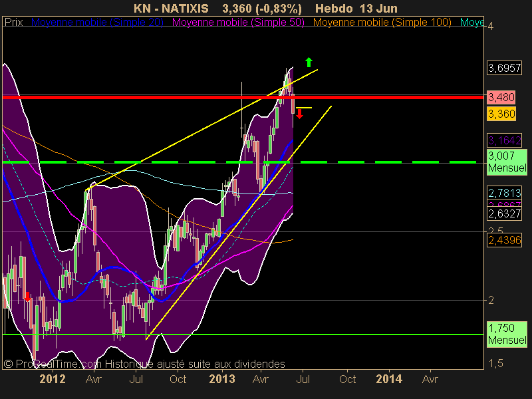Click the 1,750 Mensuel level label

pos(507,334)
